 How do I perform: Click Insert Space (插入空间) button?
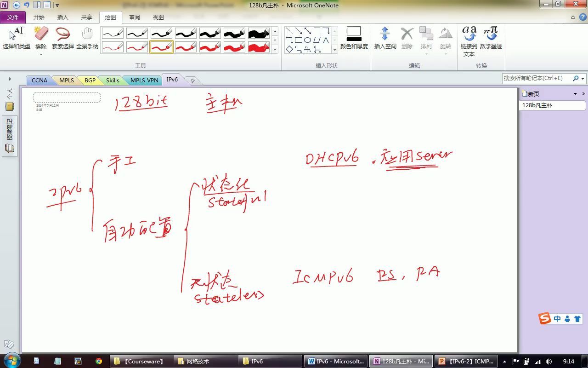385,38
